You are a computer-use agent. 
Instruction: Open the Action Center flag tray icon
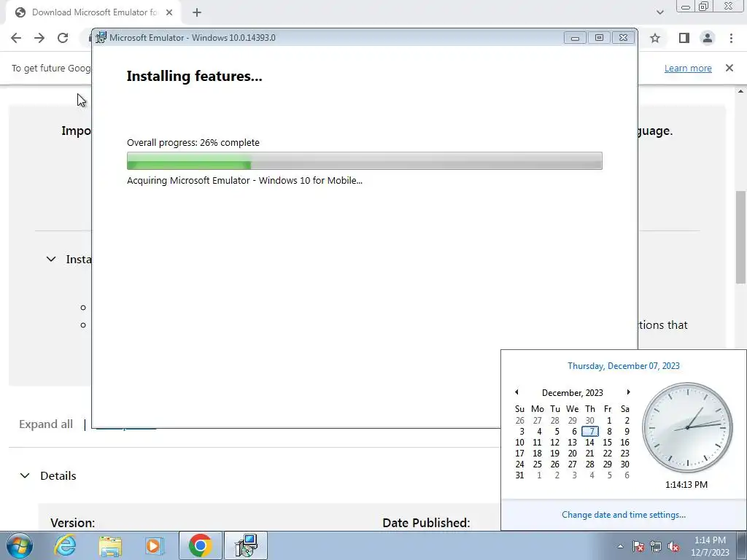click(x=638, y=546)
